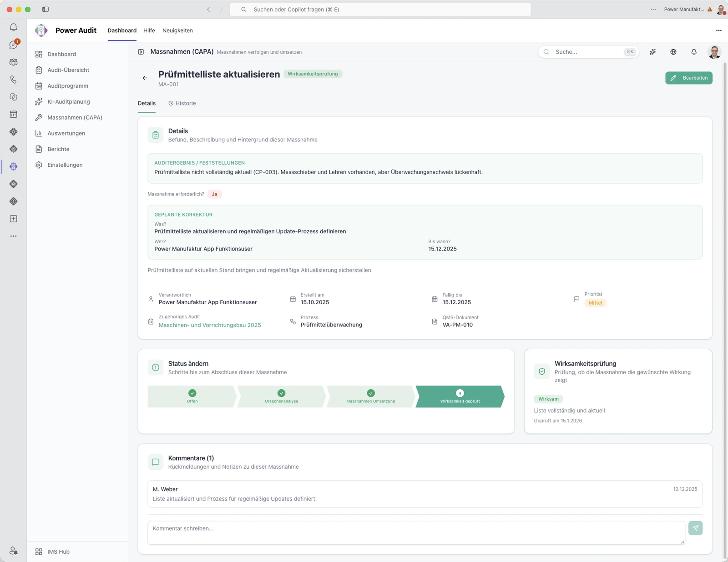Open app options ellipsis at top right

tap(719, 30)
